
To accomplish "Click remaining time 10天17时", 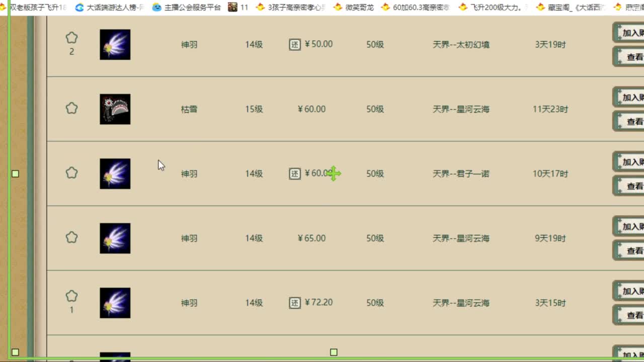I will pos(550,173).
